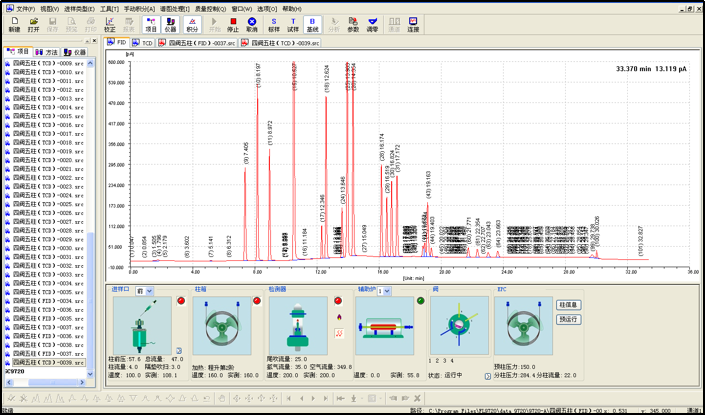The image size is (705, 415).
Task: Open the 手动积分(A) menu
Action: pos(139,9)
